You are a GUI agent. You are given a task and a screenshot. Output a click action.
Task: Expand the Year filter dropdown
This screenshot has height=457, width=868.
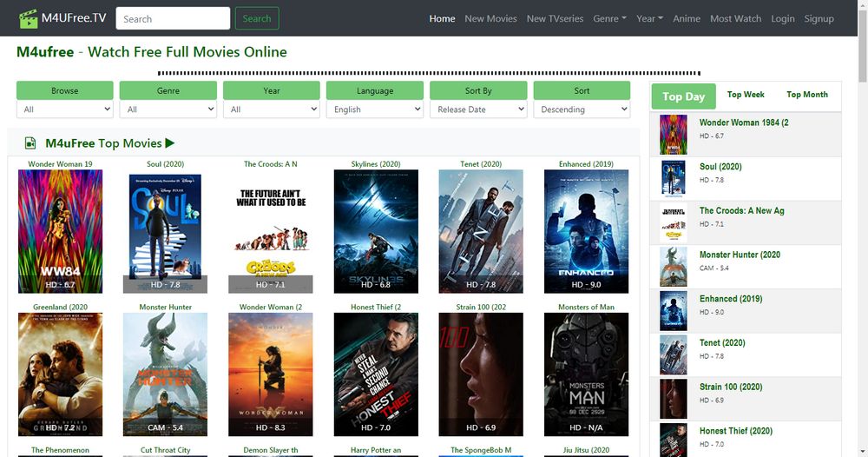coord(271,109)
